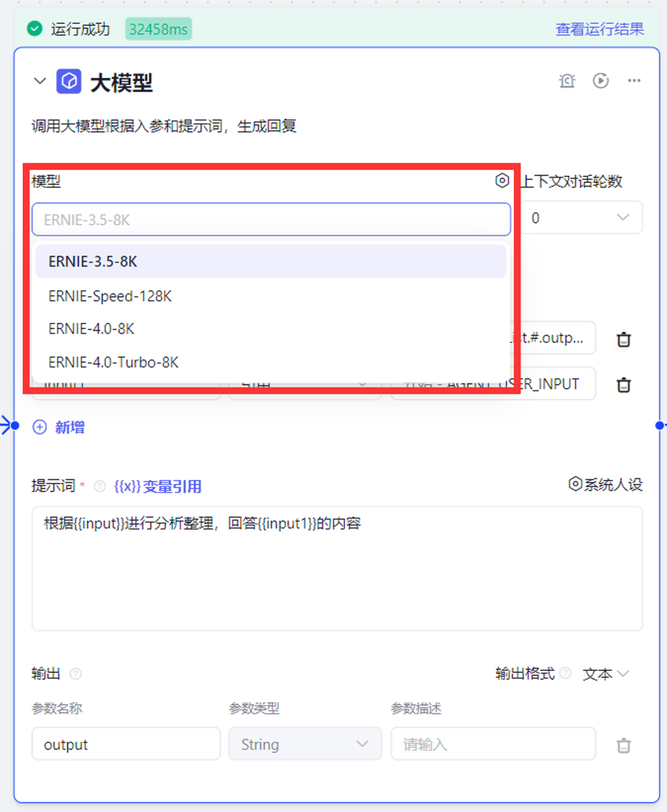This screenshot has height=812, width=667.
Task: Click the trash icon on output row
Action: (x=624, y=745)
